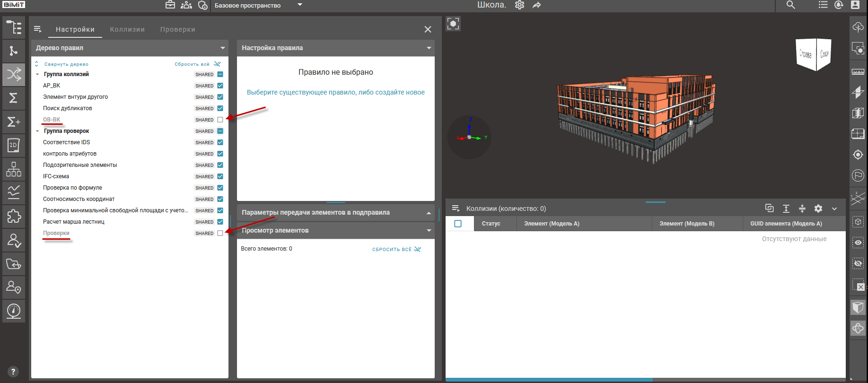Click Сбросить всё in rules tree

tap(192, 64)
